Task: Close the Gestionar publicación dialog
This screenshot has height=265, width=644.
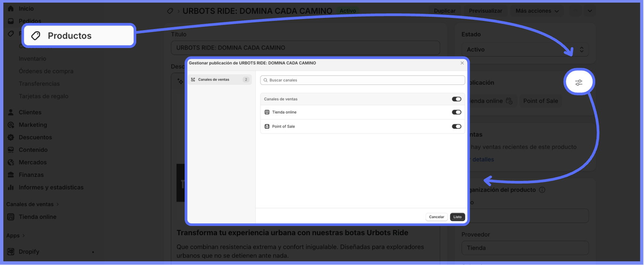Action: point(462,63)
